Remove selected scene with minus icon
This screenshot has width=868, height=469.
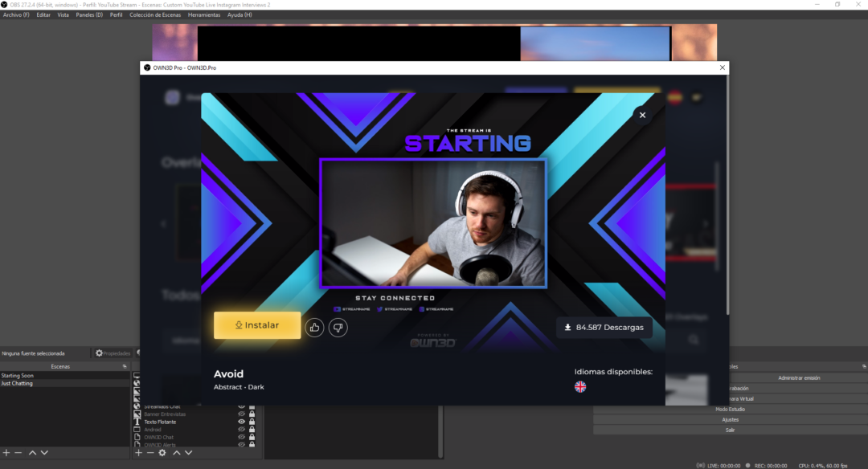click(18, 453)
